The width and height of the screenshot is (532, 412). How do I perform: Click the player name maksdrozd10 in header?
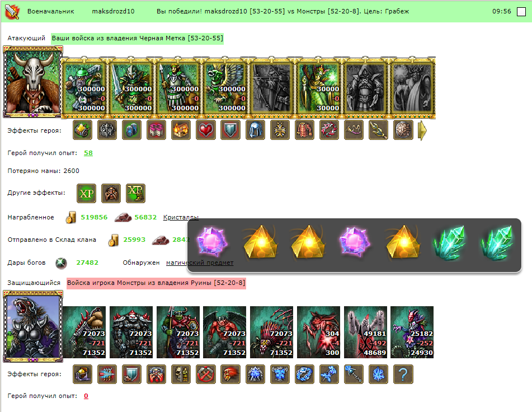pos(113,11)
